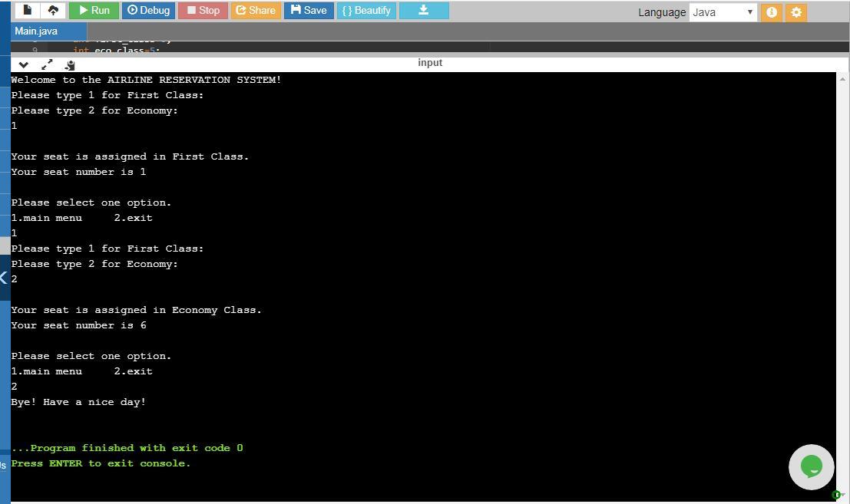Click 'Press ENTER to exit console.' text

click(101, 463)
